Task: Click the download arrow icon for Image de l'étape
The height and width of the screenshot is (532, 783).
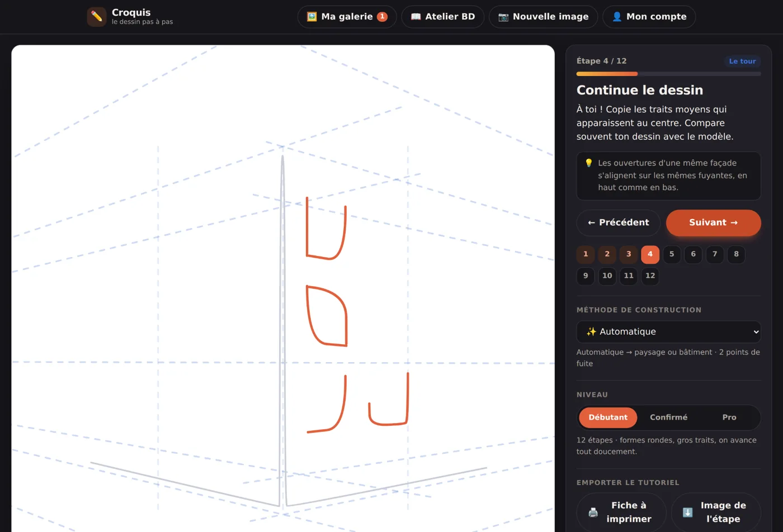Action: (x=688, y=512)
